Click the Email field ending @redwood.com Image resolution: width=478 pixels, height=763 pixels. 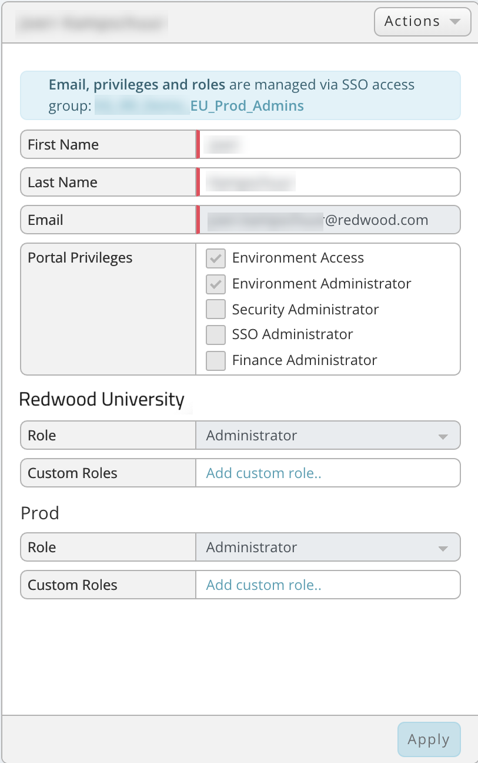[330, 220]
